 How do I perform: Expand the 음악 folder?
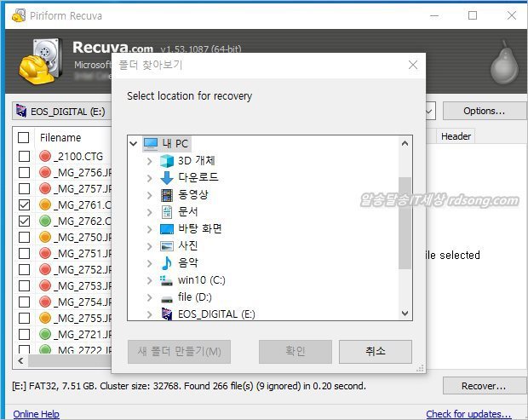[x=150, y=263]
